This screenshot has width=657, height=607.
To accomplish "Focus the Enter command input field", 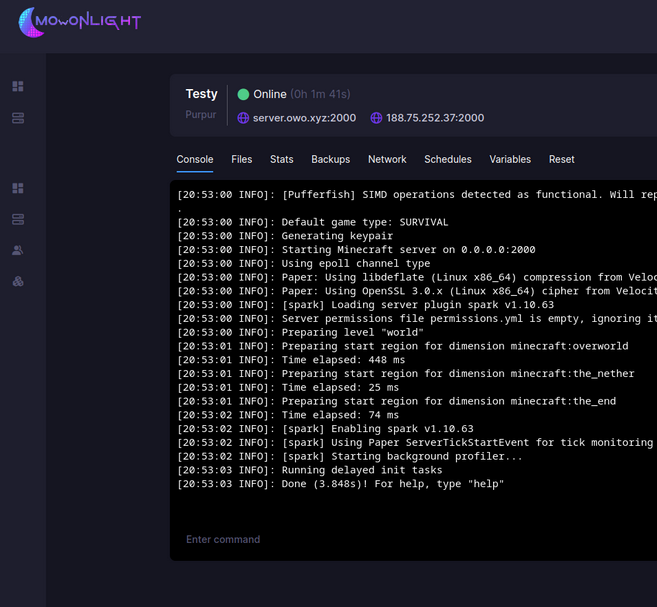I will coord(400,539).
